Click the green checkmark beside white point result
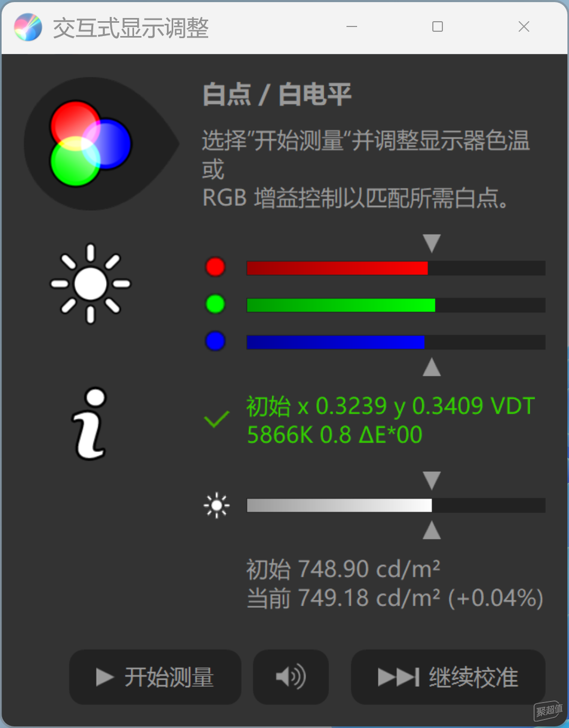Screen dimensions: 569x728 217,419
